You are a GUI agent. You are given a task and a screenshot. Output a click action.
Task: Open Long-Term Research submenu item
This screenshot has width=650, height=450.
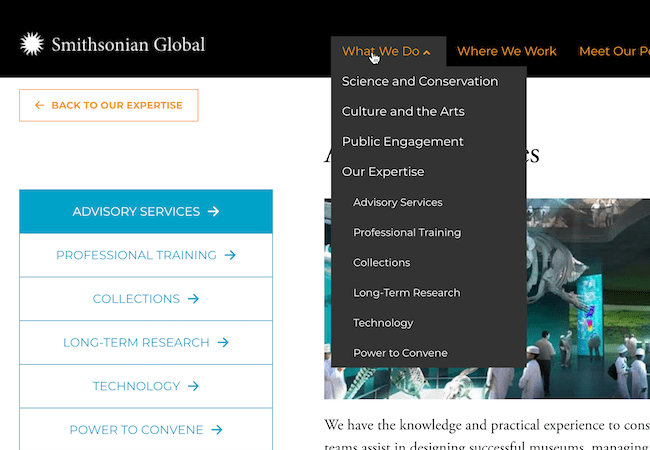406,293
